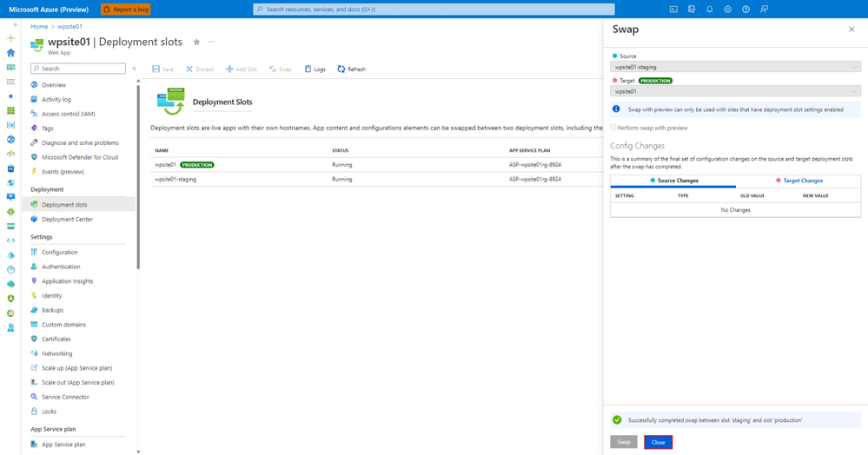This screenshot has width=868, height=455.
Task: Open Dashboard icon in left sidebar
Action: [x=10, y=67]
